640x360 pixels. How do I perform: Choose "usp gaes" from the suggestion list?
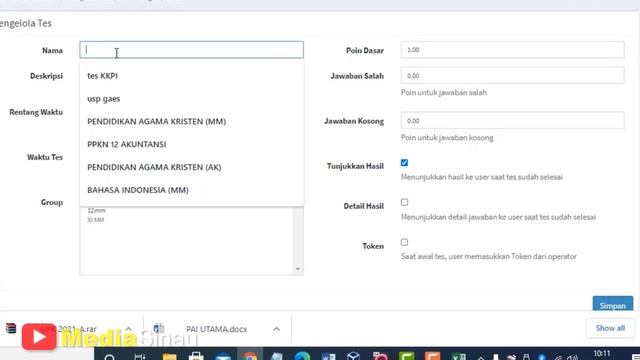point(104,99)
